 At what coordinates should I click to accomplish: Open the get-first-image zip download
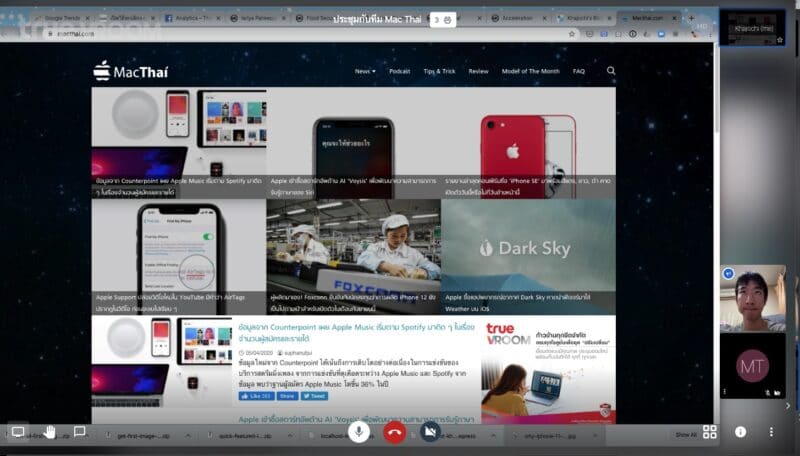tap(143, 436)
